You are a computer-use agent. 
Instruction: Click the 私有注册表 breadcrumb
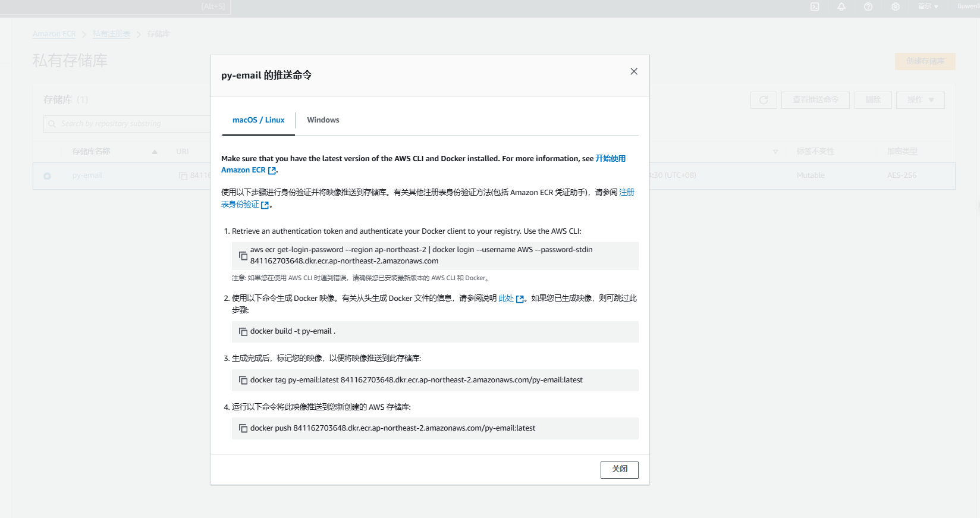point(111,34)
